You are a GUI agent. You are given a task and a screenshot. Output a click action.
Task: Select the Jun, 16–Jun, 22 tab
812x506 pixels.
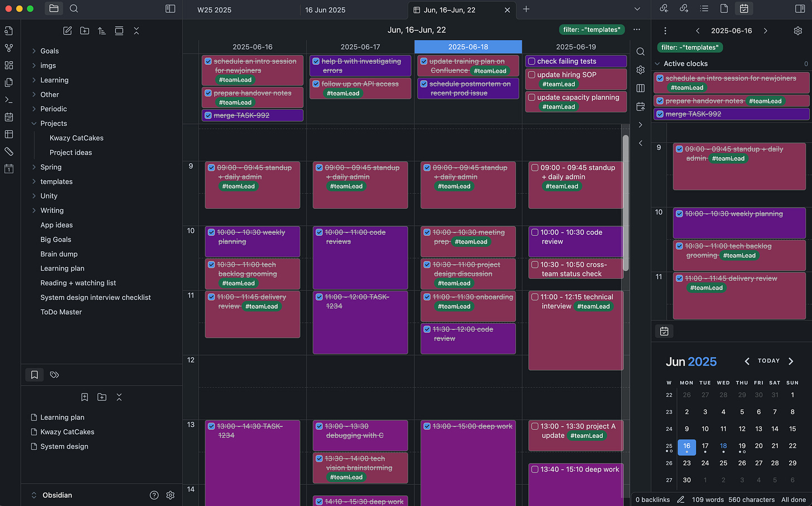point(449,10)
